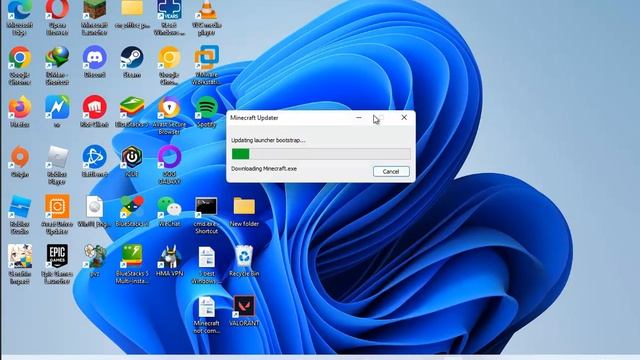
Task: Open the blue Roblox Studio shortcut
Action: pos(20,215)
